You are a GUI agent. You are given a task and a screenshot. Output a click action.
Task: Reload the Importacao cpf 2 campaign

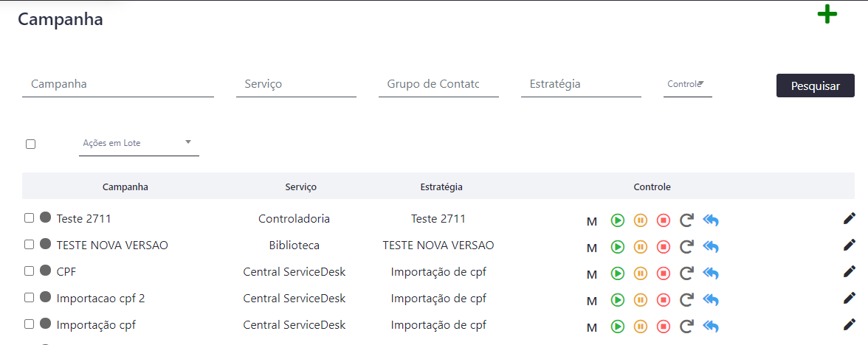coord(686,299)
